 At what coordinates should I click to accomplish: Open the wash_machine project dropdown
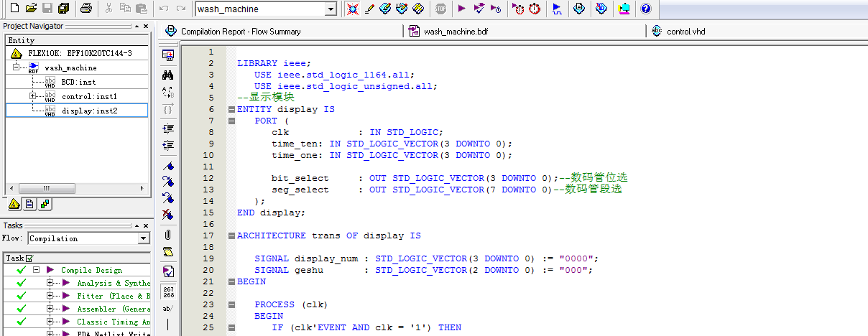coord(330,9)
